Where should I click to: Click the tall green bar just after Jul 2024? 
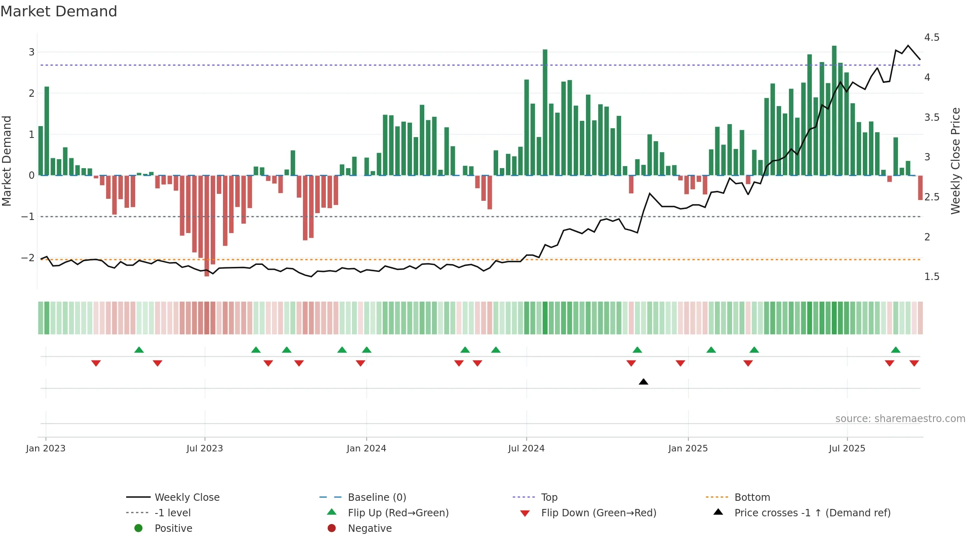[x=545, y=113]
